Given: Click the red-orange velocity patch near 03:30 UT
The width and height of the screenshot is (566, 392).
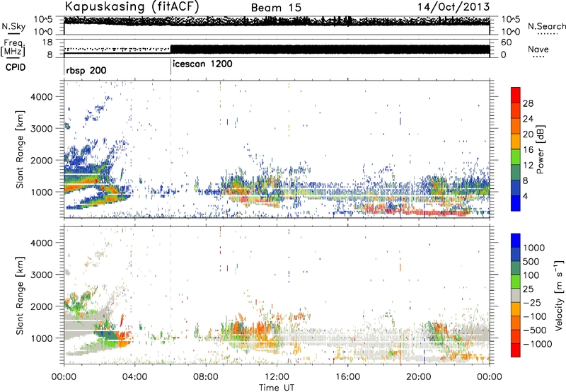Looking at the screenshot, I should pos(125,339).
